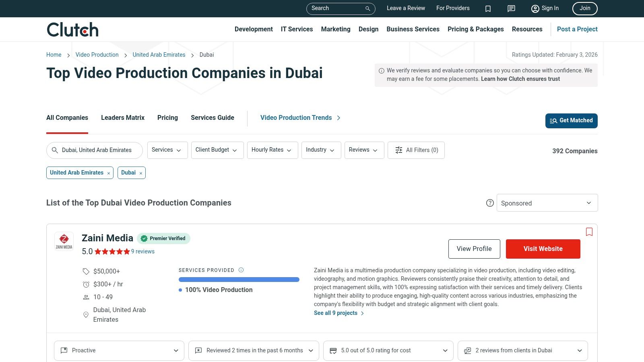The height and width of the screenshot is (362, 644).
Task: Open See all 9 projects link
Action: [x=336, y=313]
